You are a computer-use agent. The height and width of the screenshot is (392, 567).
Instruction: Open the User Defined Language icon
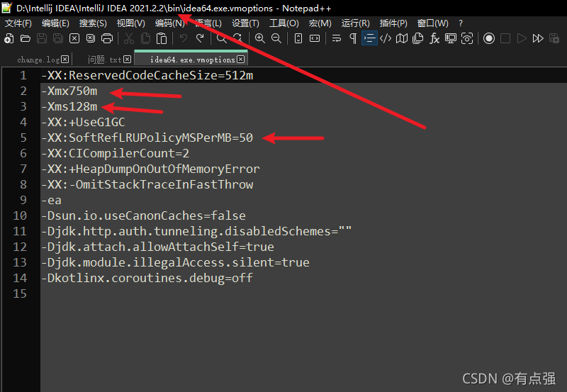tap(386, 38)
